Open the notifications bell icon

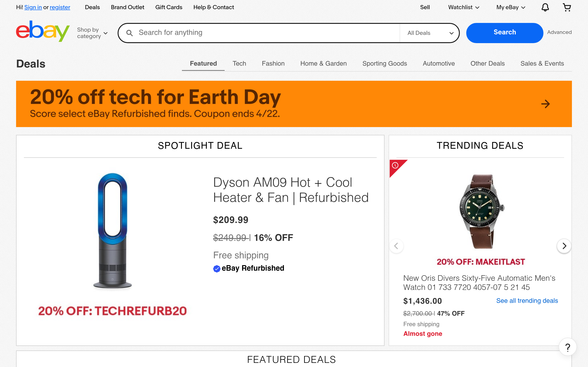tap(545, 7)
